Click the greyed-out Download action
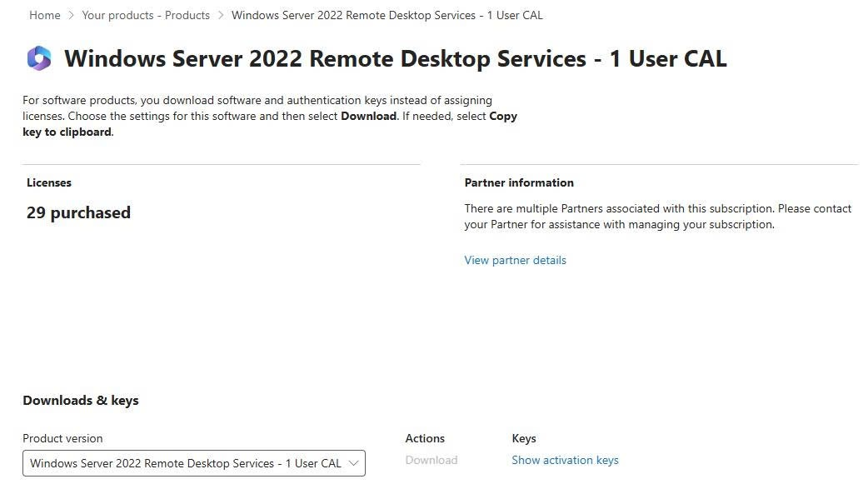The height and width of the screenshot is (489, 868). pyautogui.click(x=432, y=460)
